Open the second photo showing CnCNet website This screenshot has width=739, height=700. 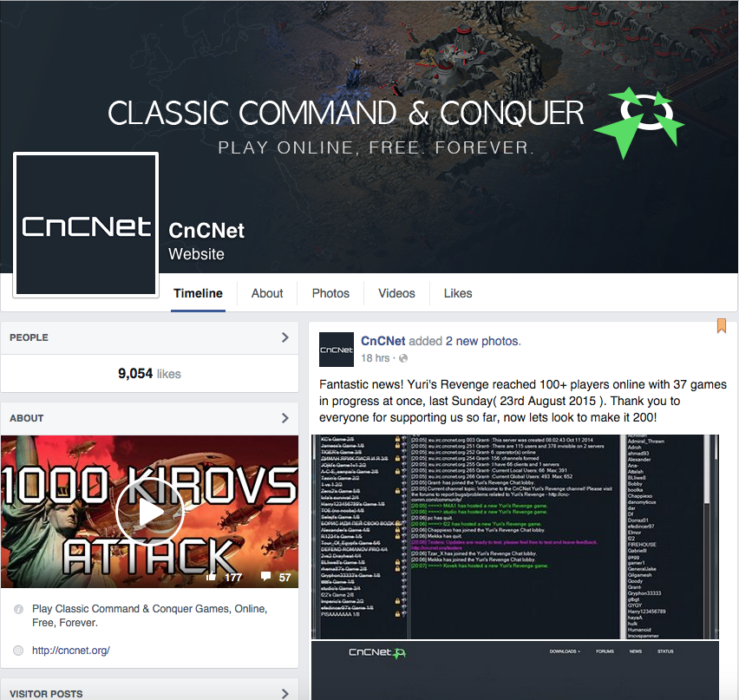coord(515,671)
